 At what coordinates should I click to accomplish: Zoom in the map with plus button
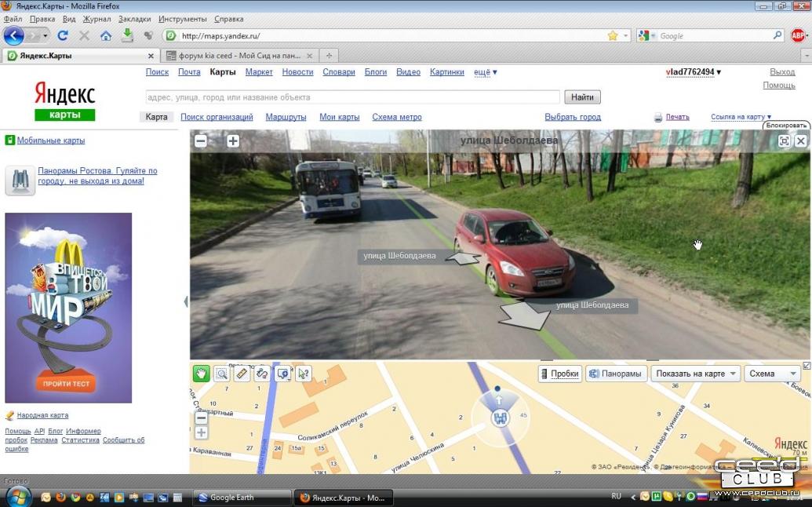pyautogui.click(x=202, y=432)
